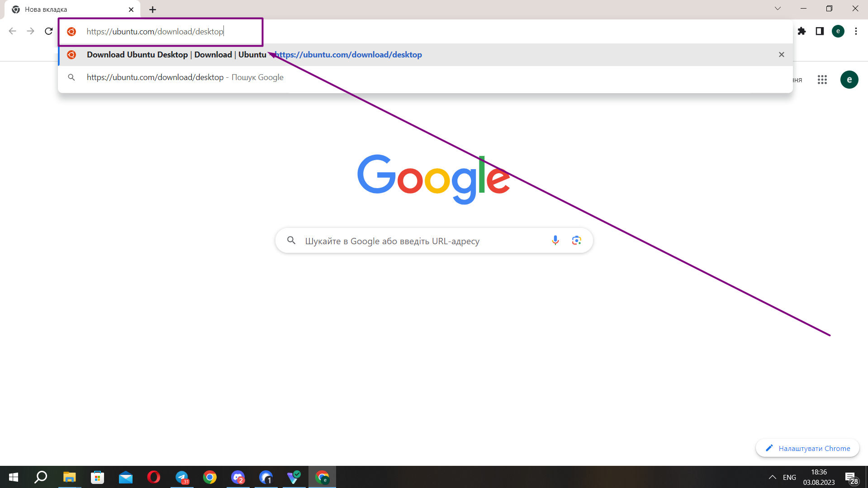Reload the current page
The width and height of the screenshot is (868, 488).
49,31
